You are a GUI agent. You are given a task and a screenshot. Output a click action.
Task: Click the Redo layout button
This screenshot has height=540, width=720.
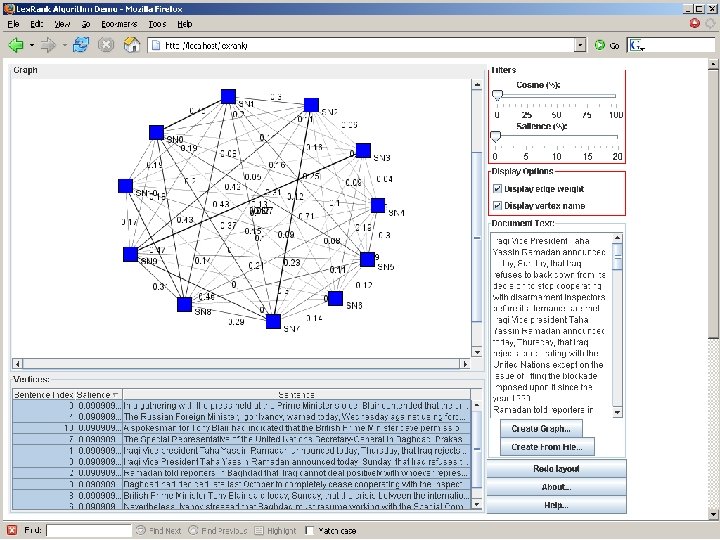click(556, 469)
